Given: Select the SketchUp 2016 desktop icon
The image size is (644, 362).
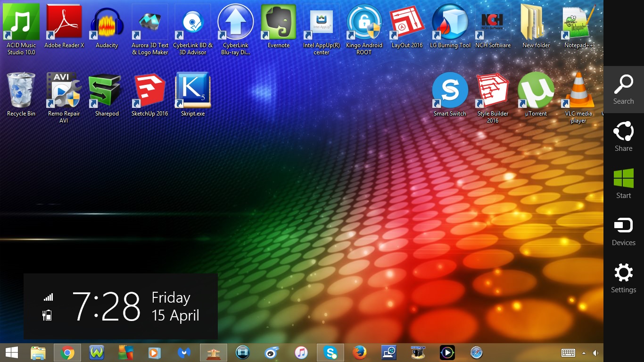Looking at the screenshot, I should 150,95.
